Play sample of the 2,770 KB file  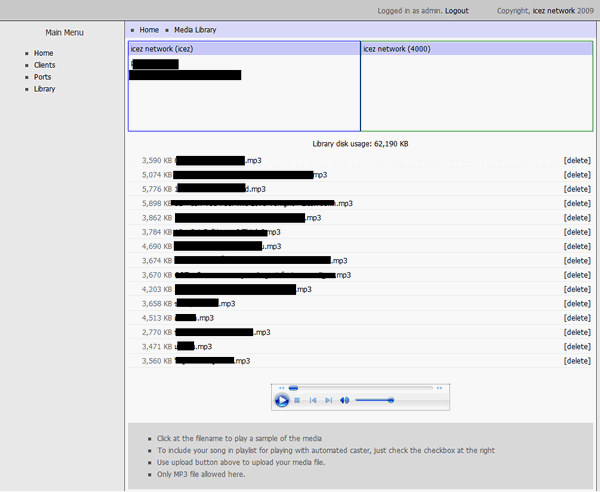(x=222, y=332)
